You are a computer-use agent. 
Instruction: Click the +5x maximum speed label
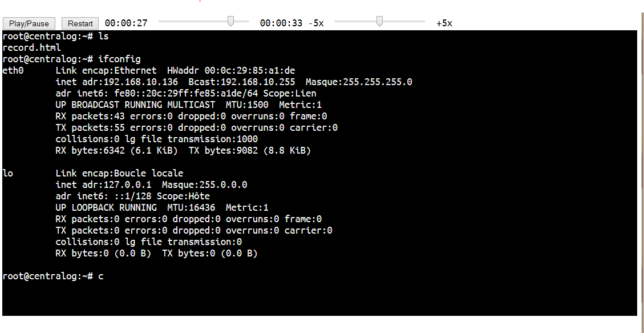click(444, 23)
